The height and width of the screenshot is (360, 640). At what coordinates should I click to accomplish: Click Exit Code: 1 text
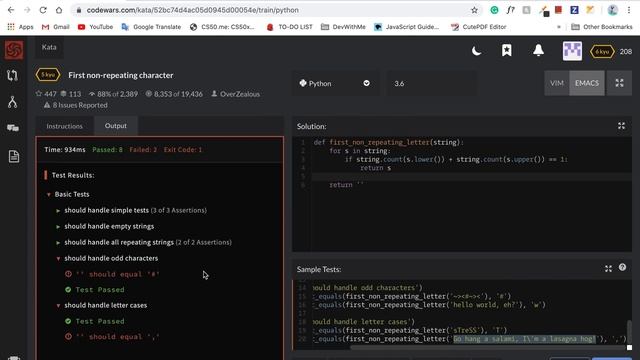[183, 150]
